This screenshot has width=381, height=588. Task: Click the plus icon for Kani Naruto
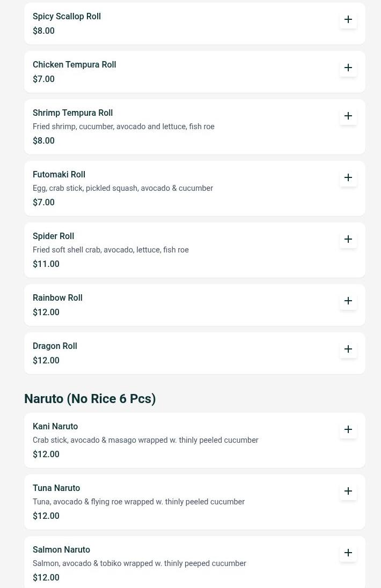348,429
